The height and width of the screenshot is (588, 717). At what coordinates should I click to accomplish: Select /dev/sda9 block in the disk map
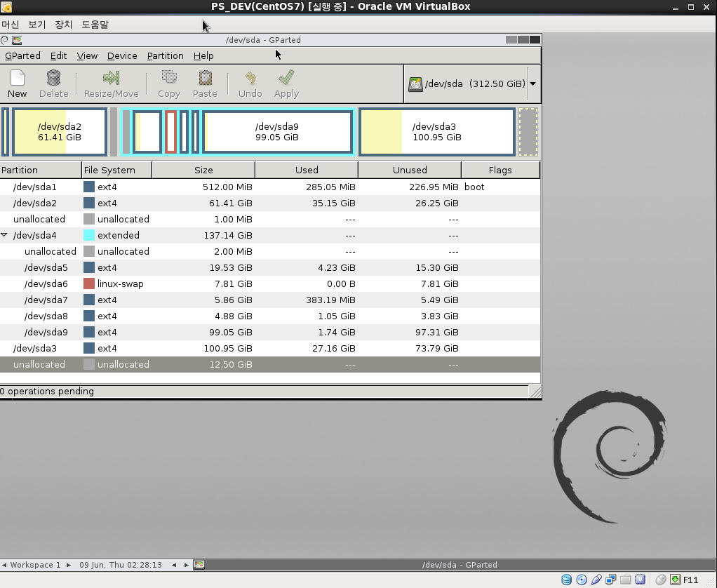tap(278, 132)
